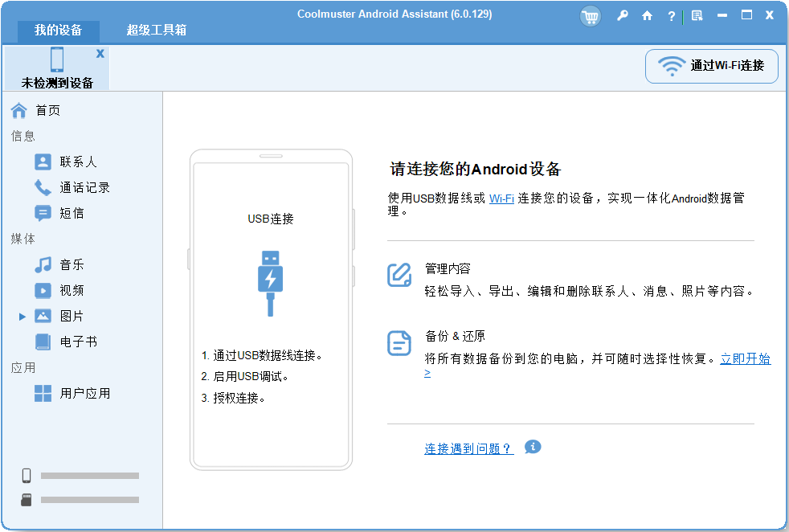The image size is (789, 532).
Task: Click the 管理内容 heading text
Action: tap(448, 268)
